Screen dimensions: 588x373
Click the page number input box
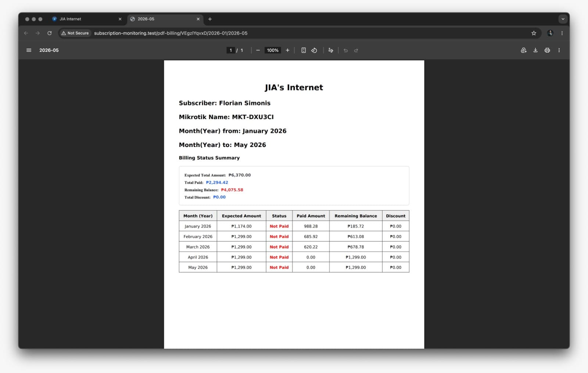pyautogui.click(x=231, y=50)
